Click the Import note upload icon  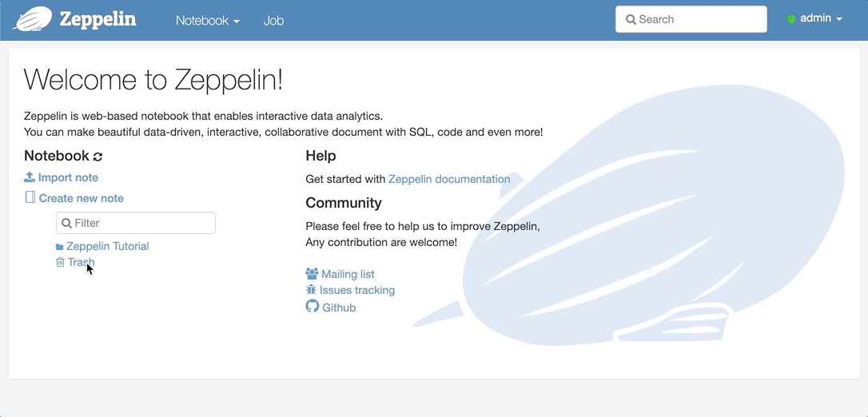tap(30, 177)
